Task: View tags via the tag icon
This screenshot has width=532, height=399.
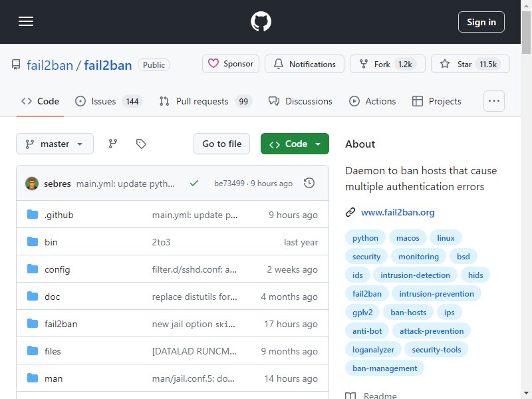Action: tap(141, 144)
